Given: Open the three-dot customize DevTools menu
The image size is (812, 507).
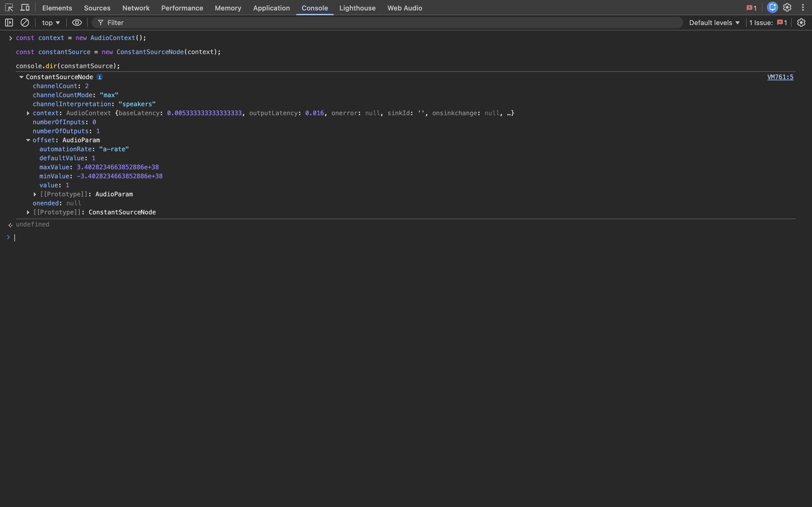Looking at the screenshot, I should pyautogui.click(x=803, y=7).
